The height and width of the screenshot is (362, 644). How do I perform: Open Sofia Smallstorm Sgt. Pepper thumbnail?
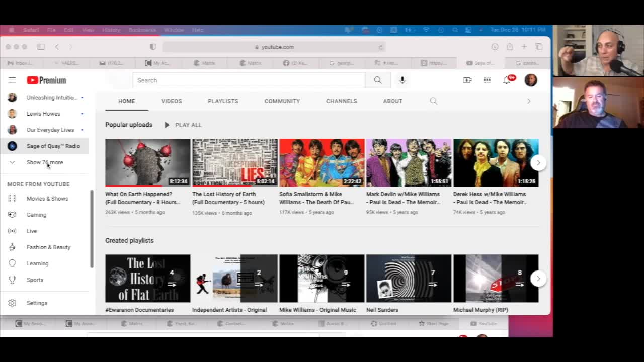pyautogui.click(x=322, y=163)
